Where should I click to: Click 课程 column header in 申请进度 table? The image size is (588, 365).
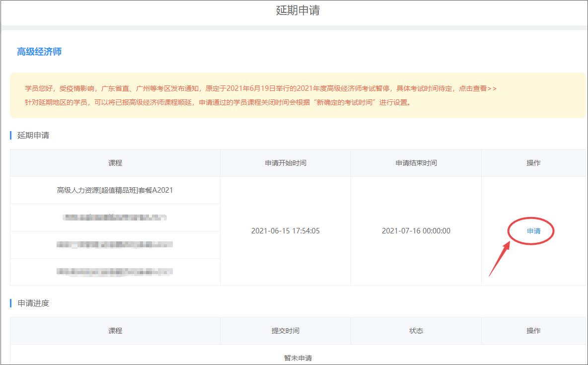click(x=115, y=331)
